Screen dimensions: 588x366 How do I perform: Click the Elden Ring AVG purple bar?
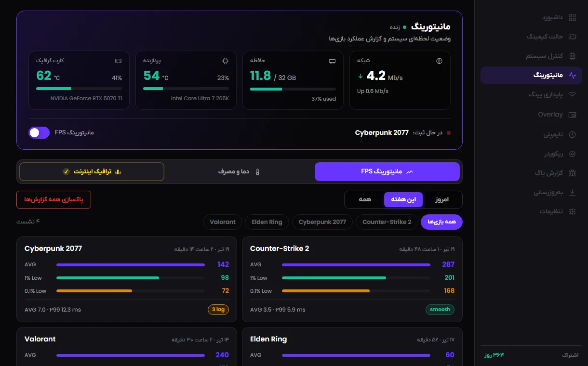tap(356, 355)
